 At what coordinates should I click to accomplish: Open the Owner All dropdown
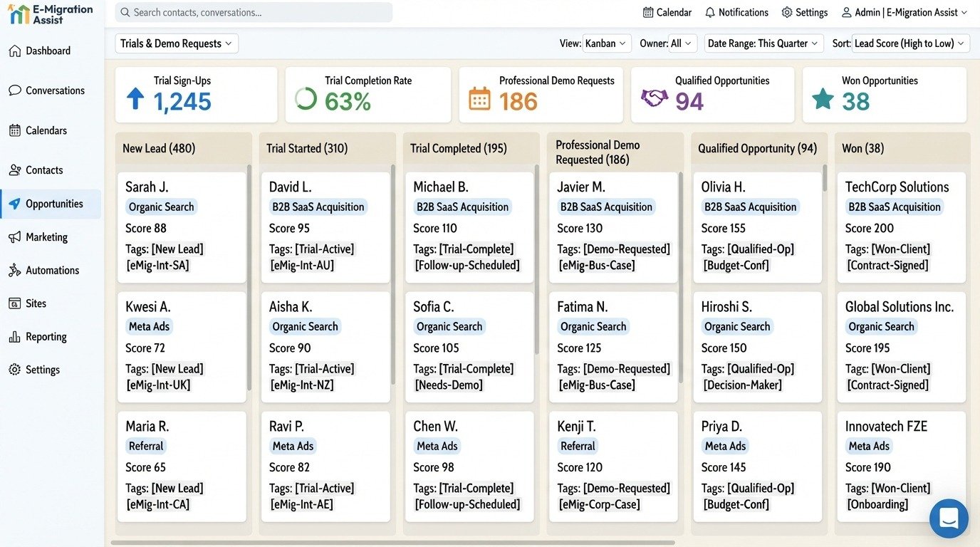click(x=682, y=43)
